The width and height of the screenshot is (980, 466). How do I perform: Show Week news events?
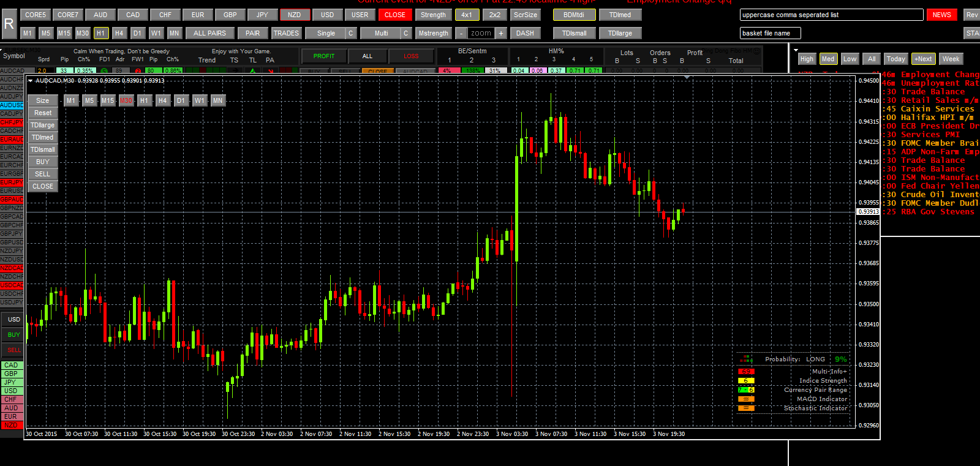(x=951, y=59)
